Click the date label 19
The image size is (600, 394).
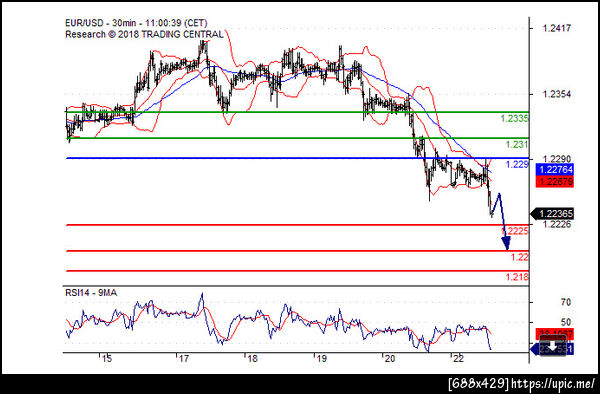(x=321, y=359)
